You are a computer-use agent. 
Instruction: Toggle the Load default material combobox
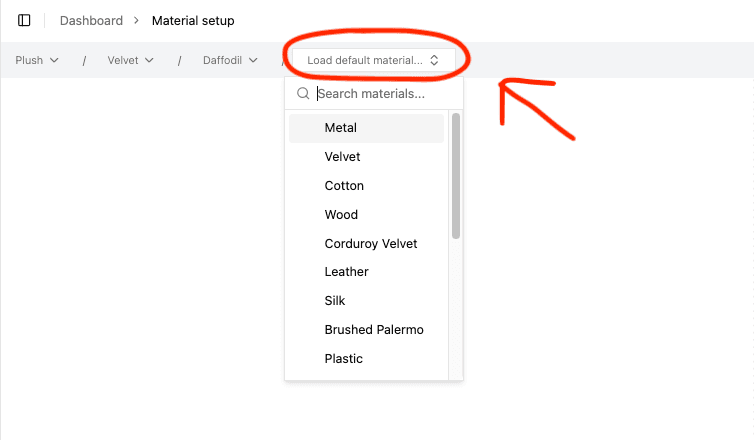click(374, 60)
